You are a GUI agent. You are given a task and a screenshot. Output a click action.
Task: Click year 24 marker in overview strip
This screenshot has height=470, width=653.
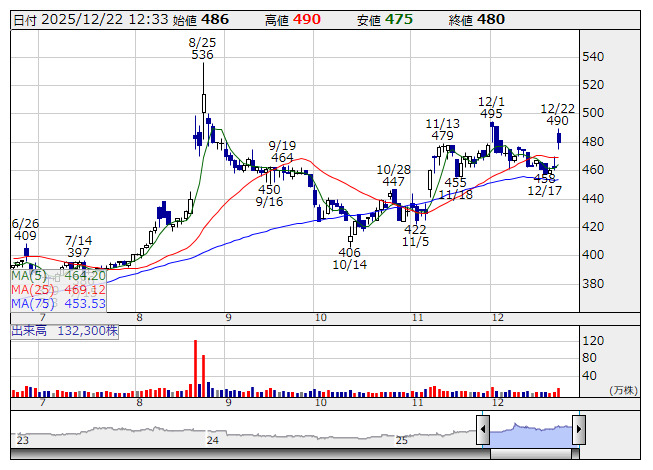click(212, 440)
